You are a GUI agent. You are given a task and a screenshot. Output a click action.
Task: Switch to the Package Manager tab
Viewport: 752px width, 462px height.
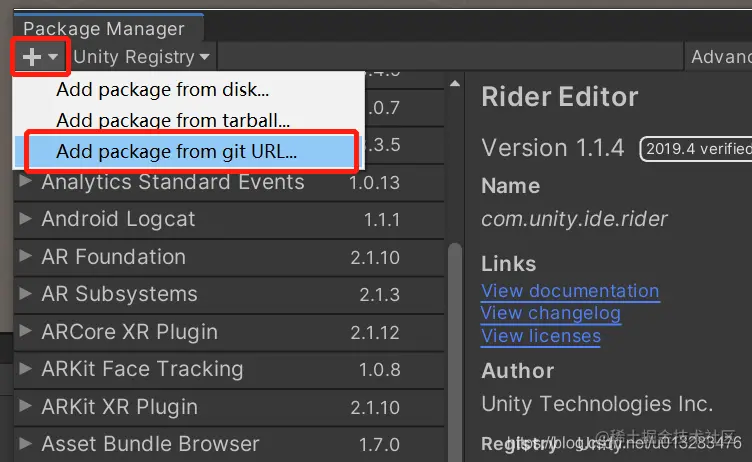pos(103,28)
